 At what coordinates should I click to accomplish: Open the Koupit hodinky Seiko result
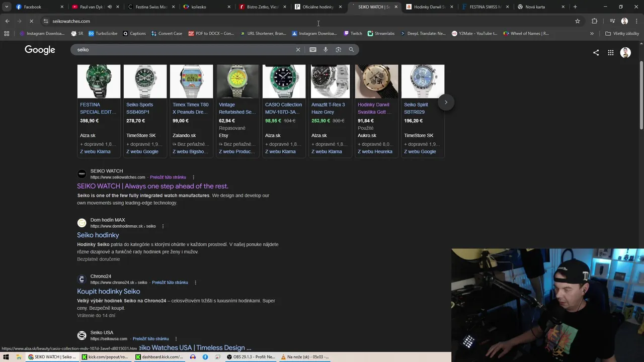[109, 291]
